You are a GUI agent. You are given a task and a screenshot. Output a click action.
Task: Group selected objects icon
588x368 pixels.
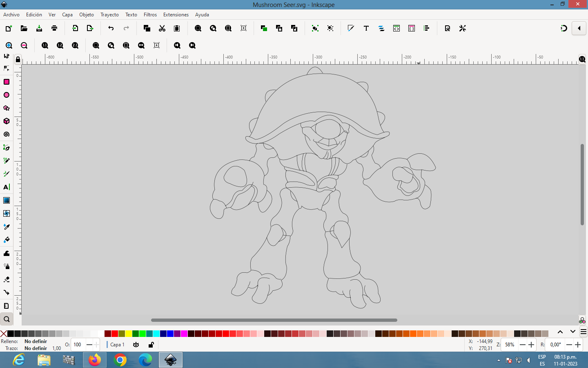[315, 28]
